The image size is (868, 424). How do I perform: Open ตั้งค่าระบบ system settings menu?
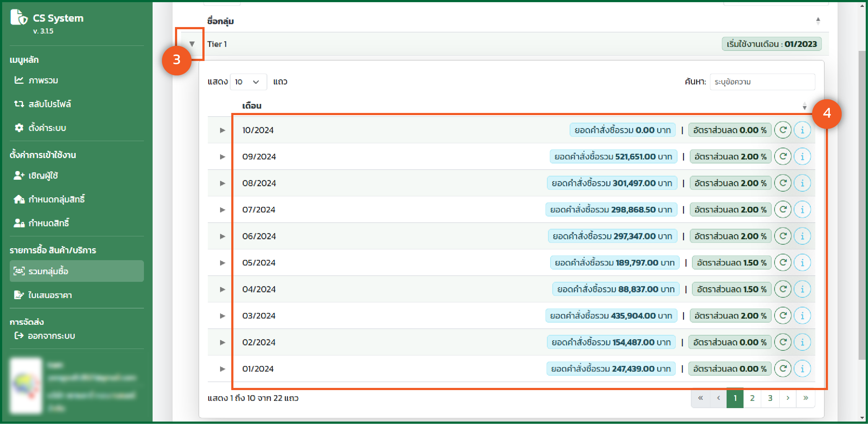click(47, 128)
